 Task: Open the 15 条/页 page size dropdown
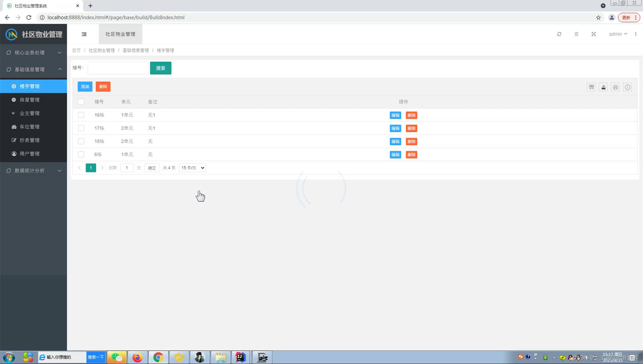tap(192, 168)
